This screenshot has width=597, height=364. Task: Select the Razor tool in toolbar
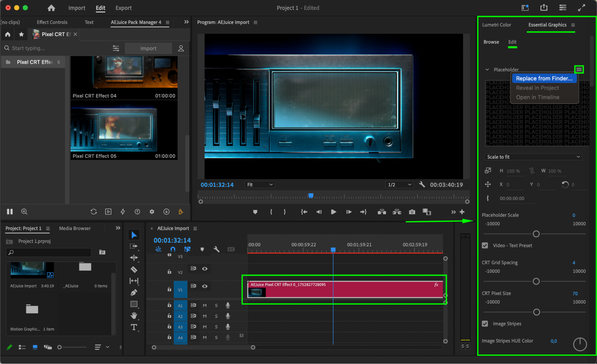pos(134,269)
